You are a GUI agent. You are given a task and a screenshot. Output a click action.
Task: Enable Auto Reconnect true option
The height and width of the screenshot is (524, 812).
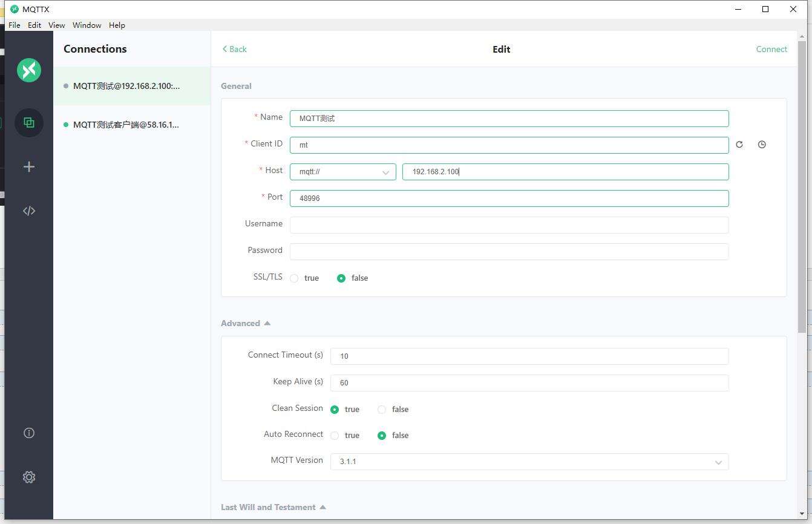click(x=335, y=436)
